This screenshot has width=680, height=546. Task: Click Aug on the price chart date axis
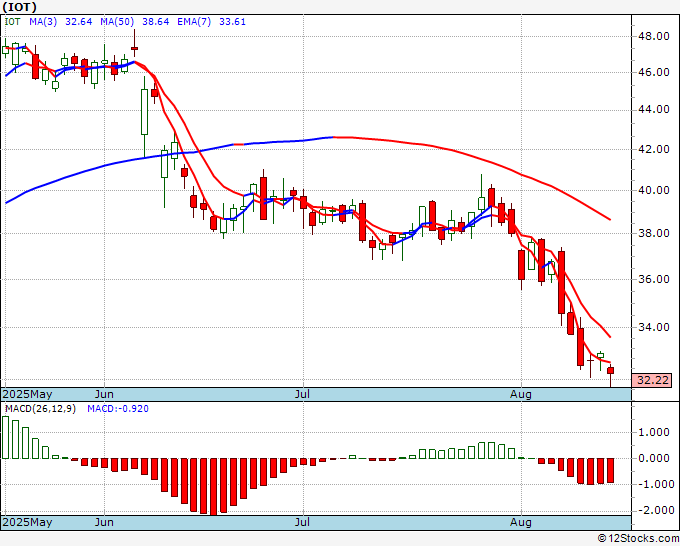(x=521, y=394)
